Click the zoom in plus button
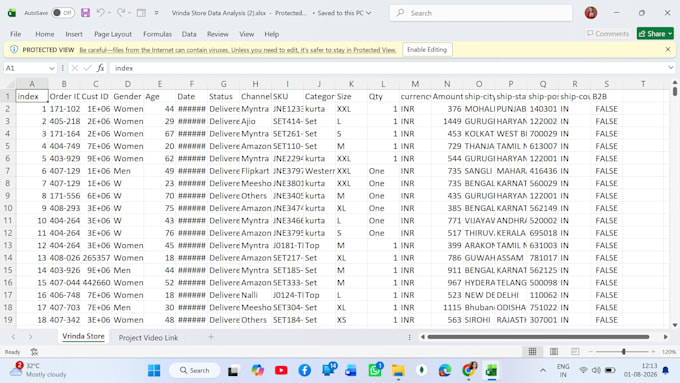Viewport: 680px width, 383px height. point(653,351)
